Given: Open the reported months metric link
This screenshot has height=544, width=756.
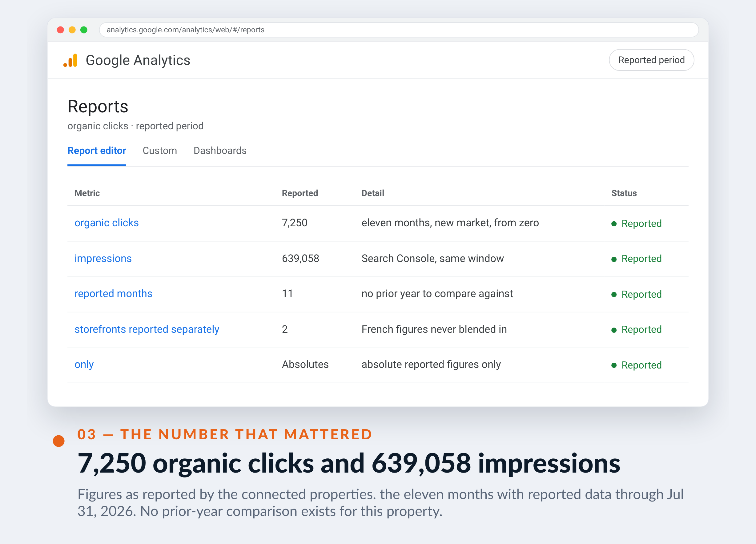Looking at the screenshot, I should point(113,294).
